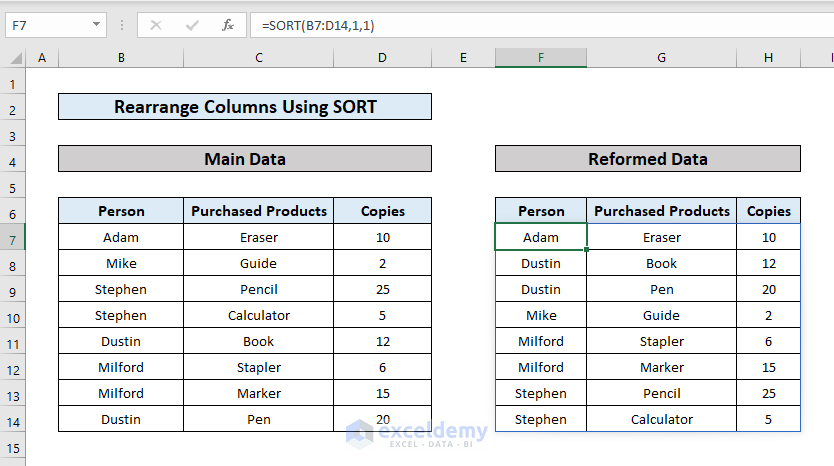Select row 14 header
834x466 pixels.
pyautogui.click(x=13, y=420)
